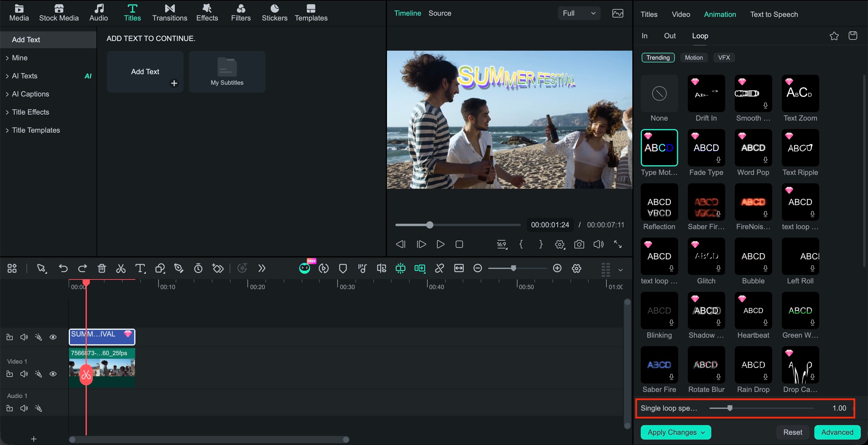868x445 pixels.
Task: Mute the Video 1 track
Action: coord(24,374)
